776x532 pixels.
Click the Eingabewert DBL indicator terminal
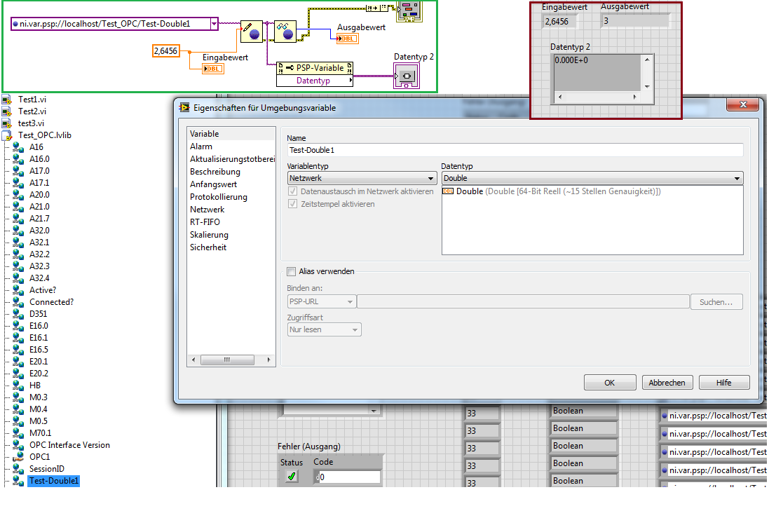(x=213, y=69)
